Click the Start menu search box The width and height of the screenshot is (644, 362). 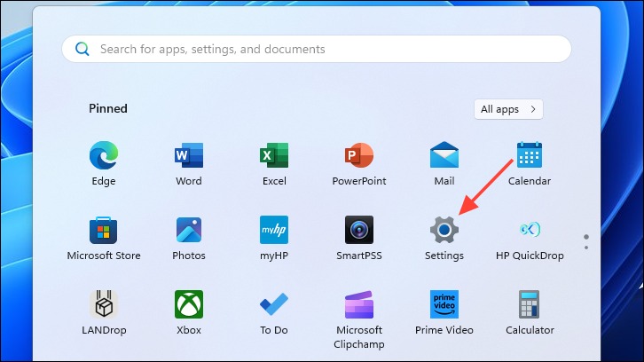[317, 49]
